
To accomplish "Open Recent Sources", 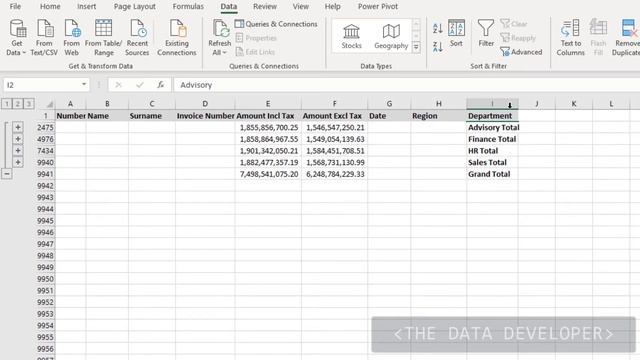I will coord(137,38).
